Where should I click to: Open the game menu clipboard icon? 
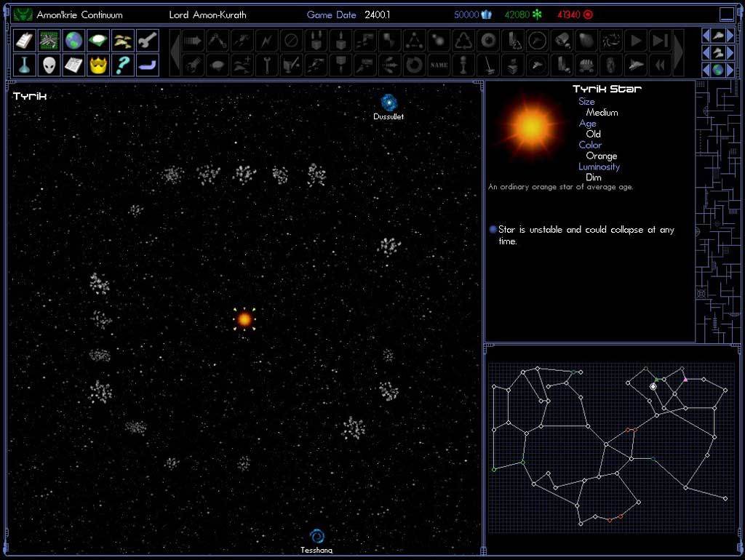tap(24, 41)
